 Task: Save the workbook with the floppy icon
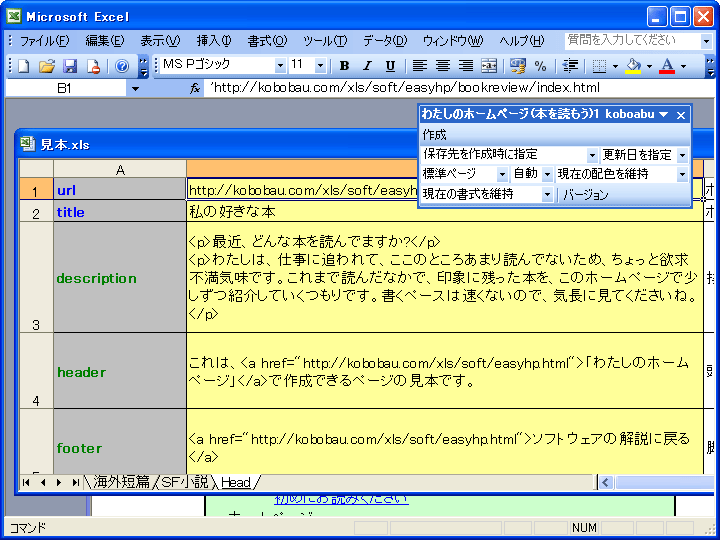coord(70,66)
